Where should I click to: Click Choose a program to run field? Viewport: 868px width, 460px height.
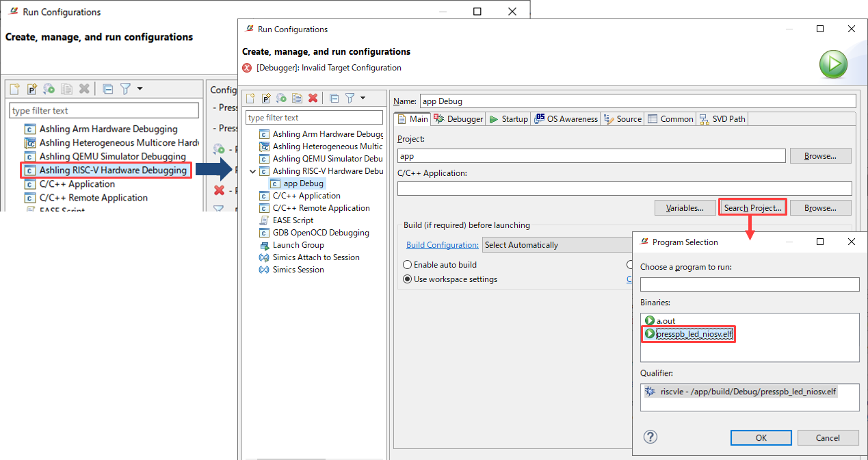point(750,284)
